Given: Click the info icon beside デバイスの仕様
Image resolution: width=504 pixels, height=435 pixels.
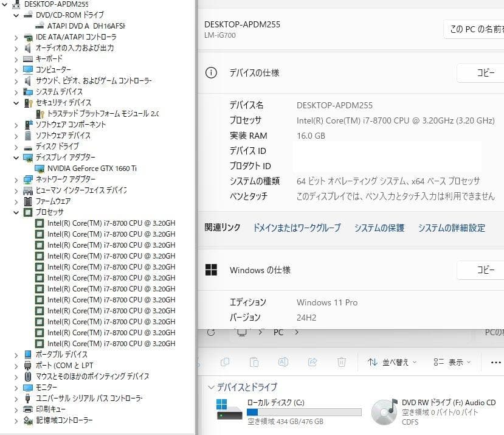Looking at the screenshot, I should (211, 72).
